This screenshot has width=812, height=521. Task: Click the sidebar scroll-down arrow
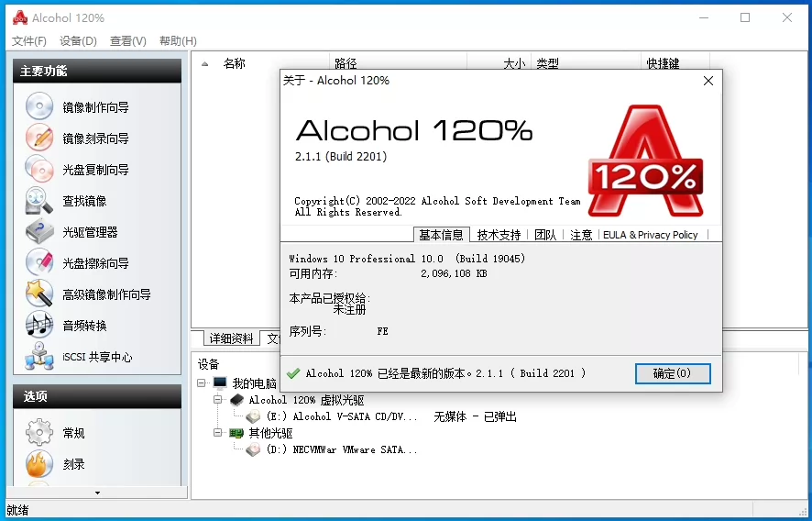pos(97,493)
